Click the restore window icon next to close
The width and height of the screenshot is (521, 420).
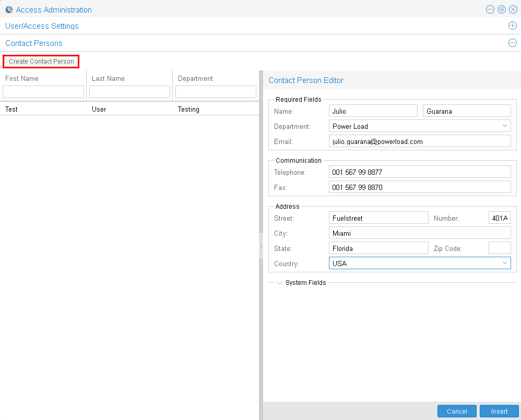501,9
